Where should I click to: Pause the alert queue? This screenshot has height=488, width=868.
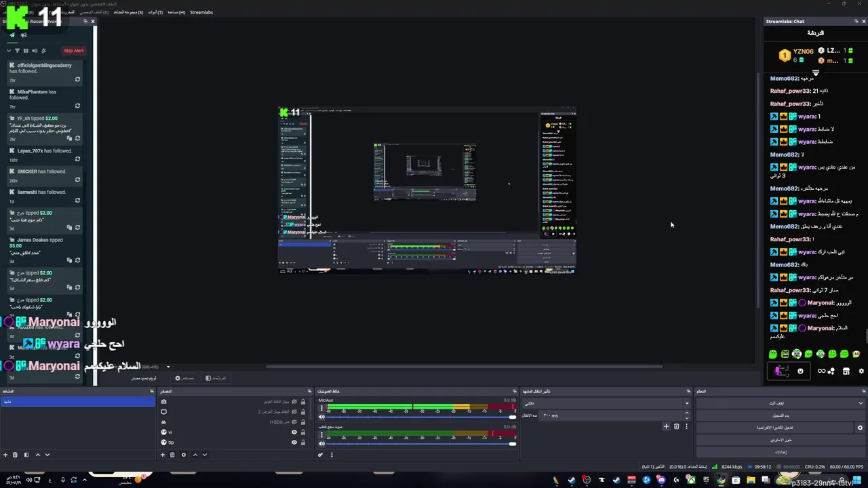coord(26,51)
